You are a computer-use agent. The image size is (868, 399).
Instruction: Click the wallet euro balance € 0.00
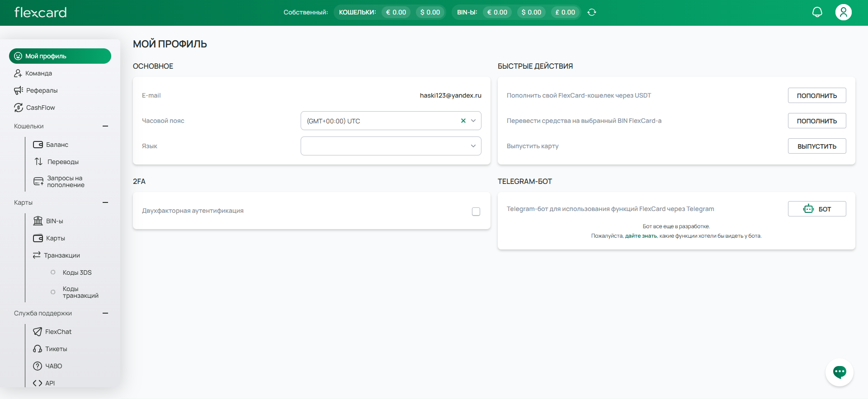pos(396,12)
